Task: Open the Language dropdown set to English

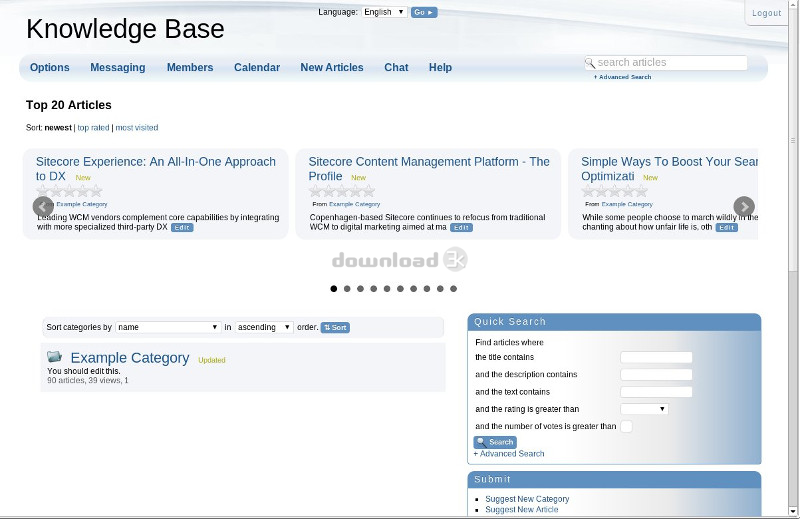Action: pyautogui.click(x=384, y=12)
